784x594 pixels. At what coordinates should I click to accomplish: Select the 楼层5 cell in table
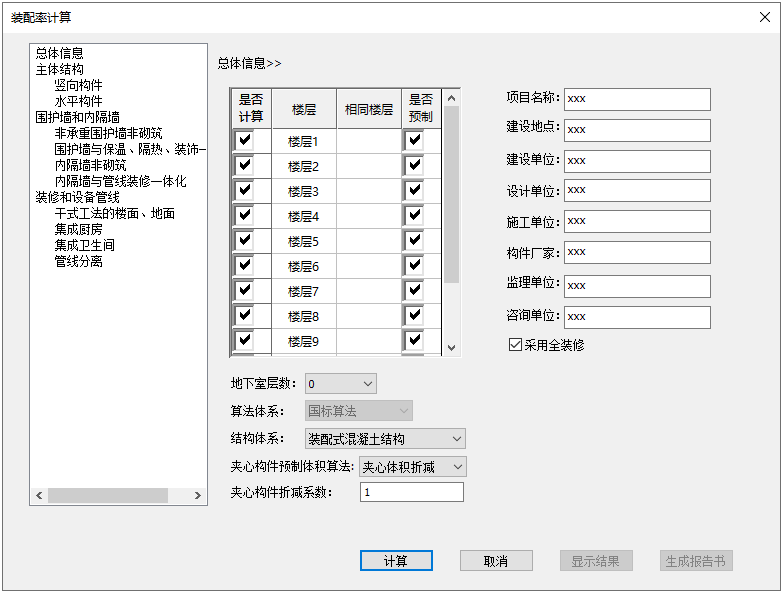click(x=303, y=241)
